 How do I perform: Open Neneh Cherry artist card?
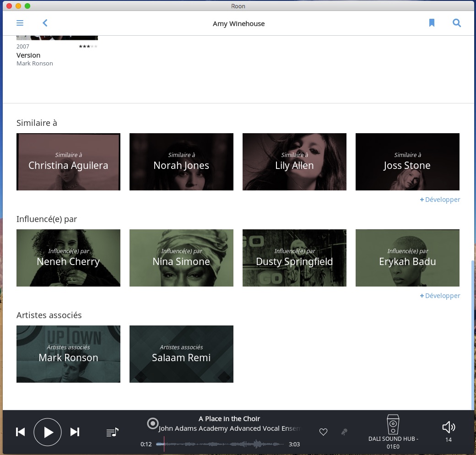point(68,258)
